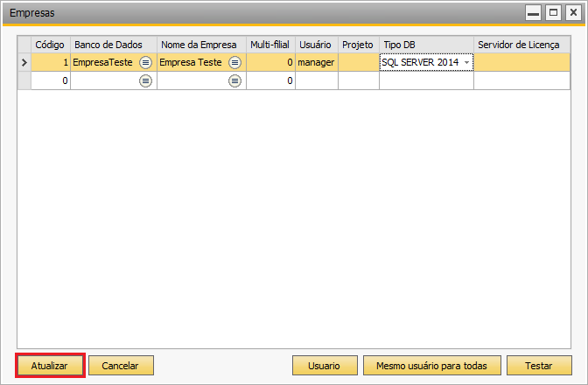Click the Servidor de Licença column header

pos(522,45)
